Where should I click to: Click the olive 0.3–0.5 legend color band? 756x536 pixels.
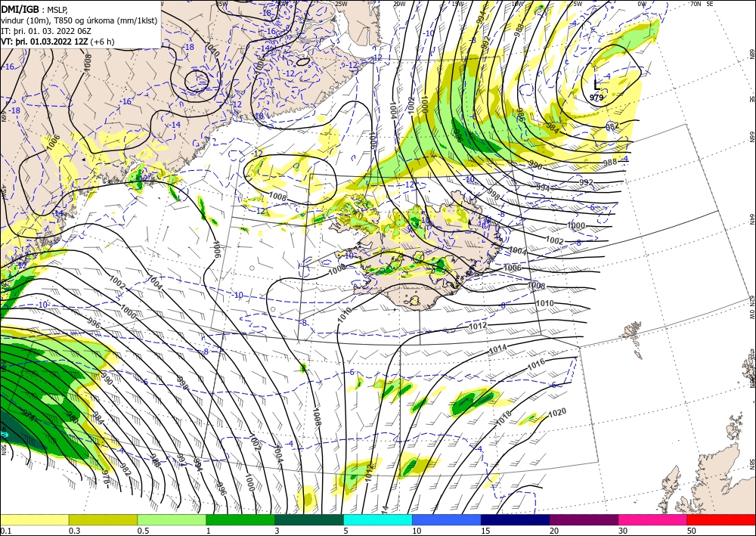(103, 519)
